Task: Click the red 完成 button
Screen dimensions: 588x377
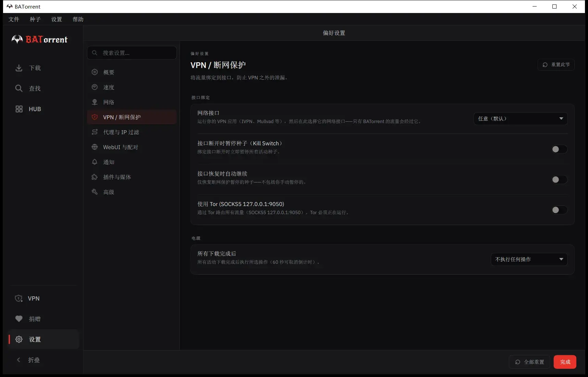Action: click(x=565, y=362)
